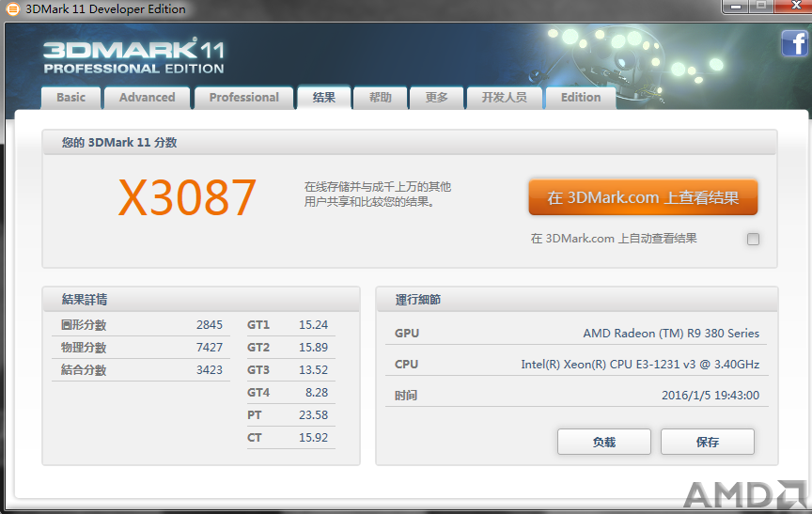
Task: Open the 帮助 tab
Action: (x=380, y=98)
